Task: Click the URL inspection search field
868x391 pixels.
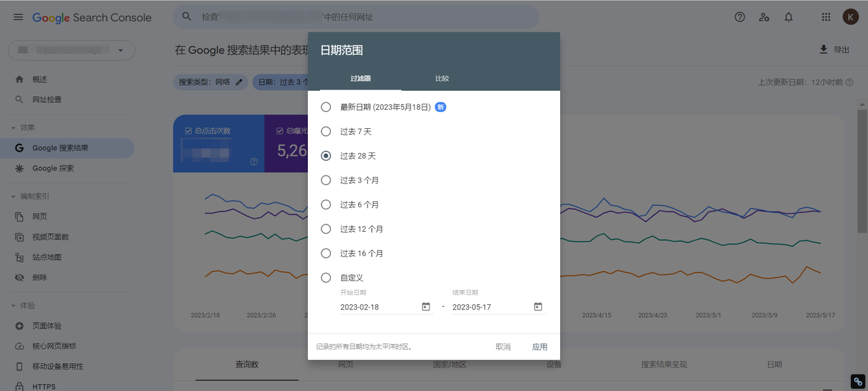Action: click(x=355, y=17)
